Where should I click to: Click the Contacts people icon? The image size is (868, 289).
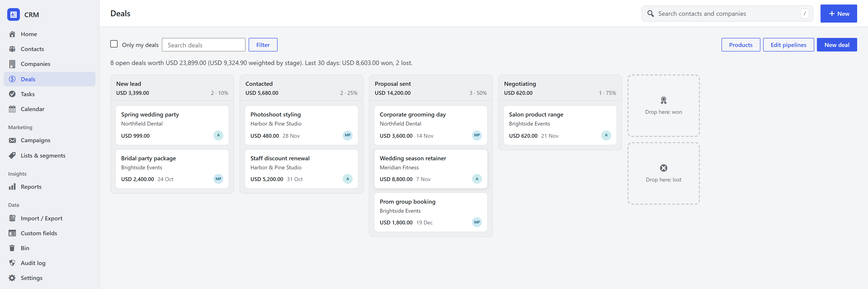click(12, 49)
